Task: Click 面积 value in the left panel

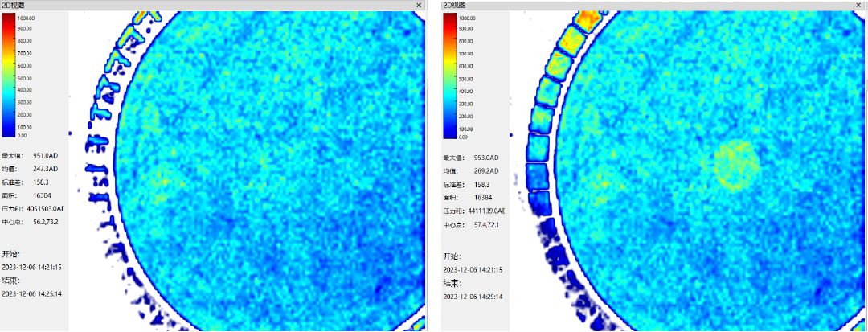Action: pos(43,195)
